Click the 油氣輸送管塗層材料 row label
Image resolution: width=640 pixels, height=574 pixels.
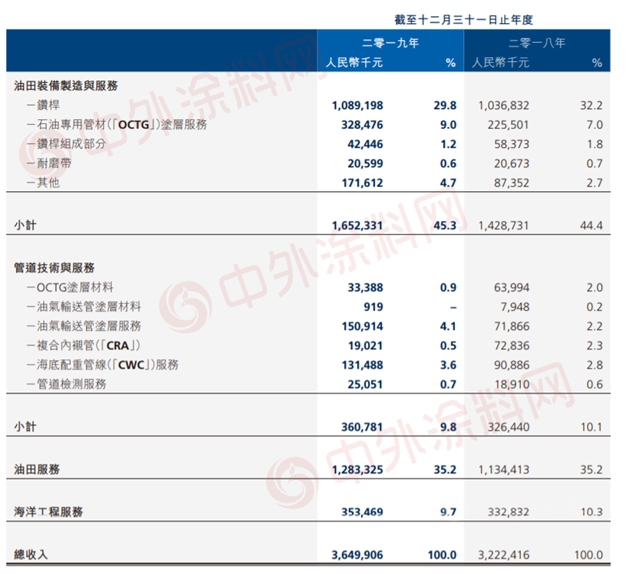[84, 307]
